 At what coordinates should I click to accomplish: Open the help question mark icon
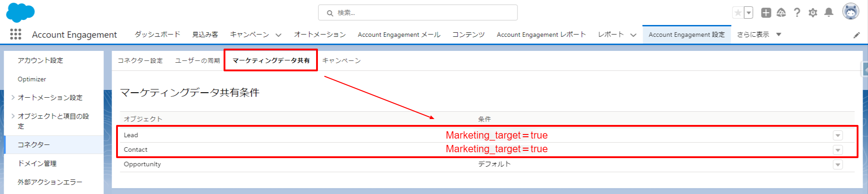[x=797, y=13]
